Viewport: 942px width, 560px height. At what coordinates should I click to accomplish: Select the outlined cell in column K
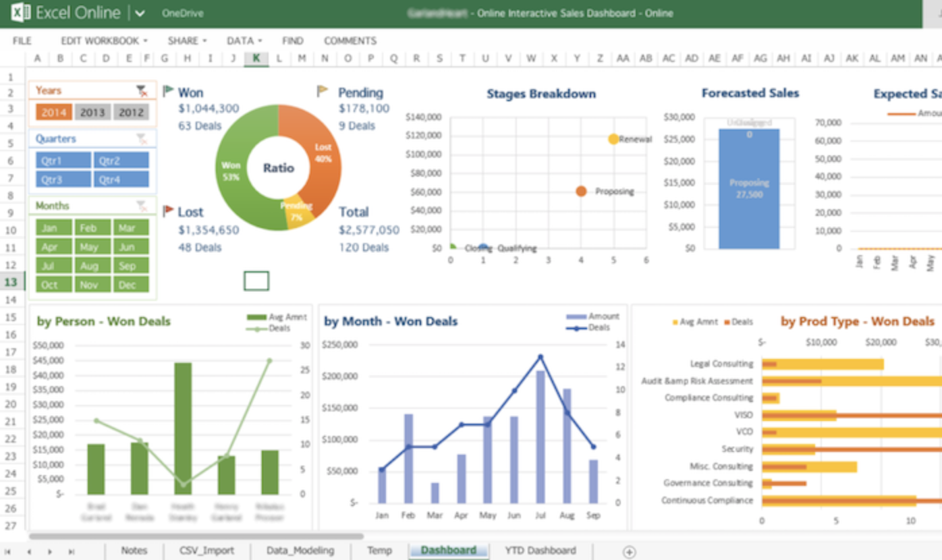256,281
